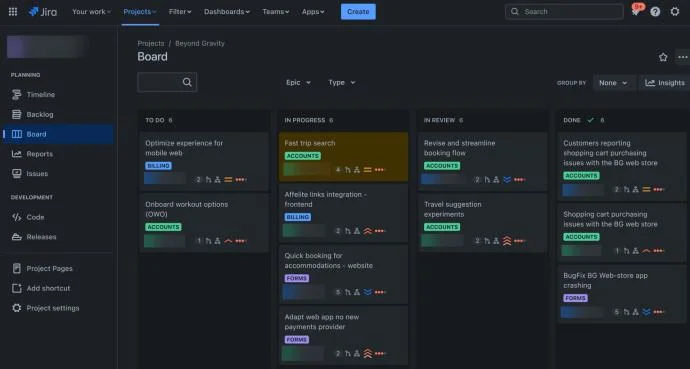Open the help question mark icon
690x369 pixels.
655,12
